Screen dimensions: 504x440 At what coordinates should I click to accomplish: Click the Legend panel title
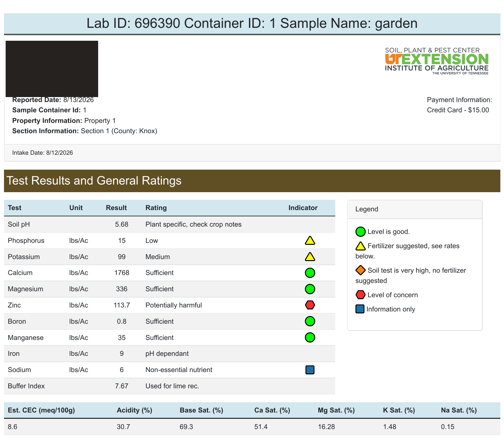(x=367, y=209)
